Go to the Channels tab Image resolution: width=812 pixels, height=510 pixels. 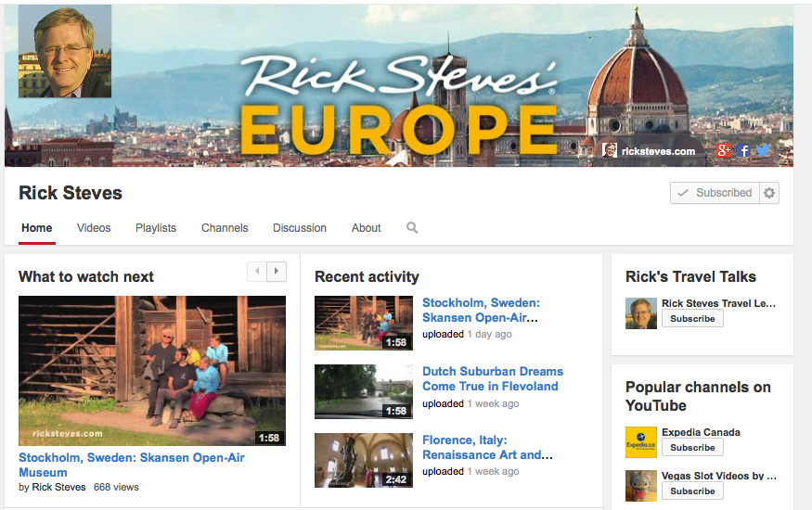click(x=225, y=228)
